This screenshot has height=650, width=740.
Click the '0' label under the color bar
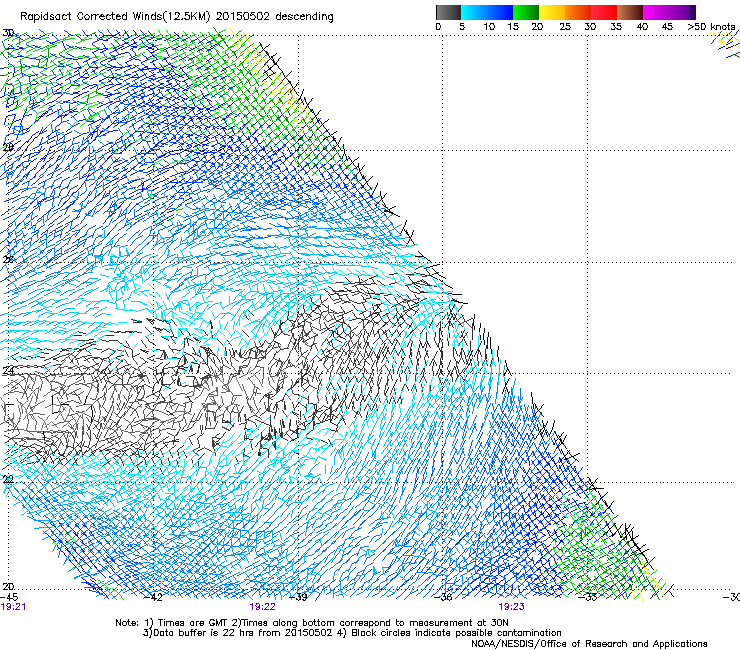point(438,27)
